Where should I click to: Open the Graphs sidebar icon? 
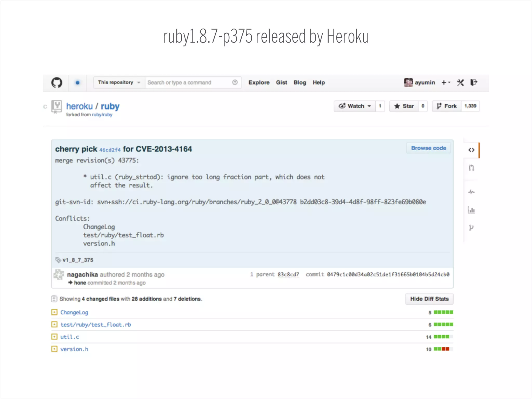[x=471, y=210]
